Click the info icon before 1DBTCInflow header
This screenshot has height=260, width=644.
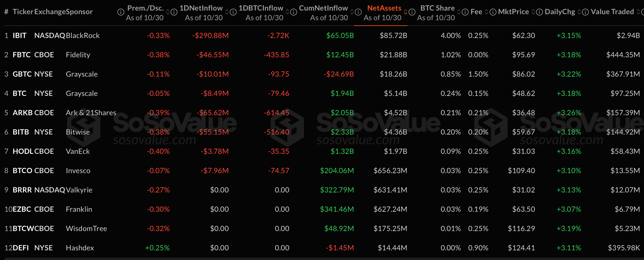233,12
